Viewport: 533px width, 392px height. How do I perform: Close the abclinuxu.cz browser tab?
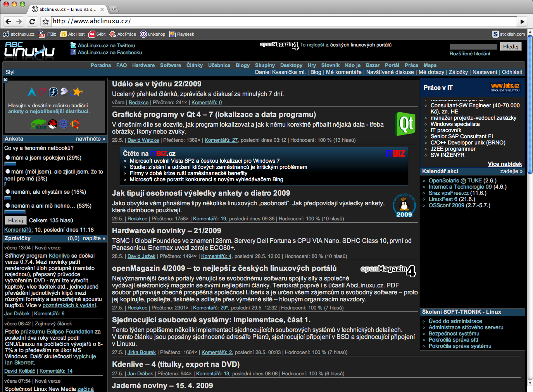102,9
